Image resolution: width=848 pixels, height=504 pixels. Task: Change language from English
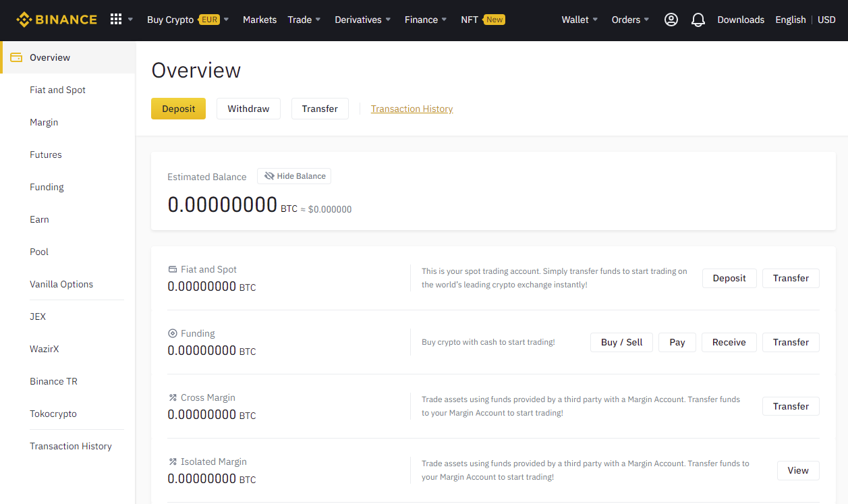click(790, 20)
